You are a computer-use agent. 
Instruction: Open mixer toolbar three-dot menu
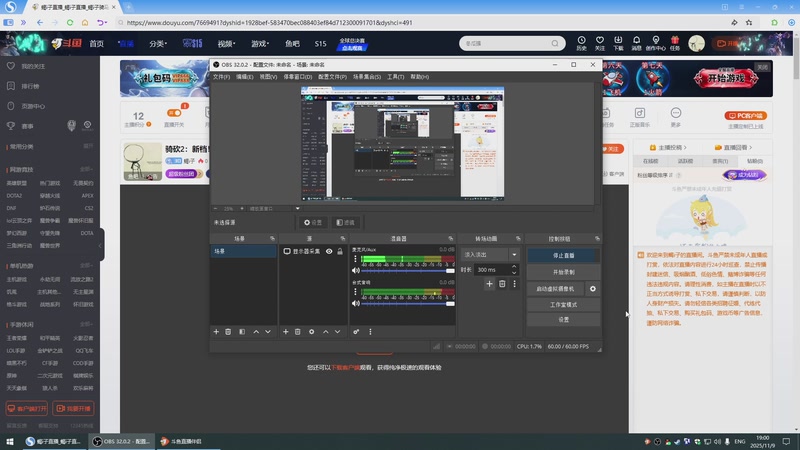370,332
